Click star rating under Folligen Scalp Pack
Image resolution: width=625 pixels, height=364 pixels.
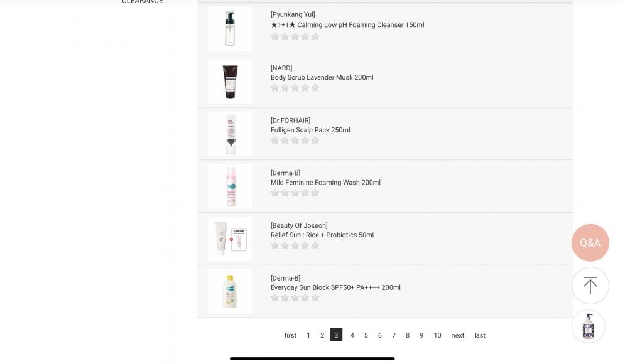click(295, 140)
